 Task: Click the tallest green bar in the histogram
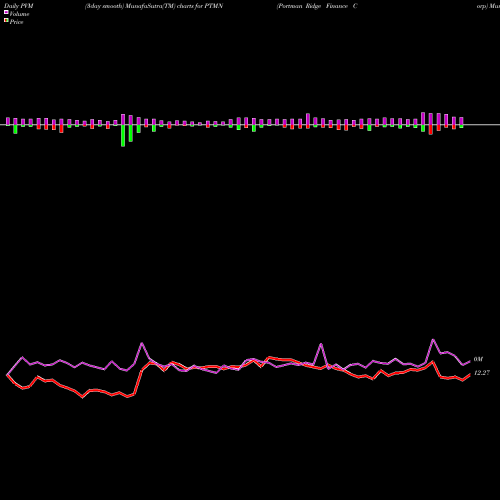(123, 136)
